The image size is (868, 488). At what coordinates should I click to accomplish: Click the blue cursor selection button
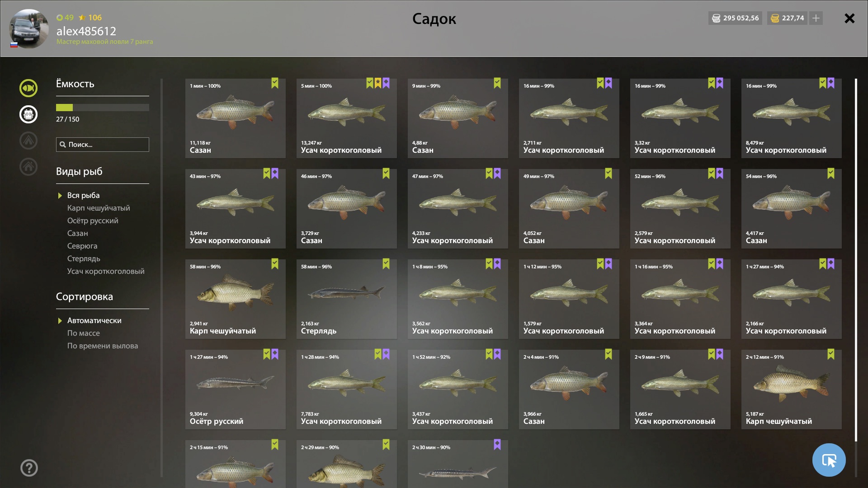point(829,460)
